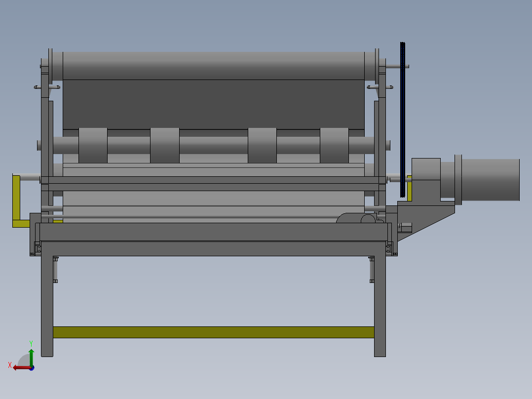
Task: Select the black drive belt
Action: click(x=403, y=119)
